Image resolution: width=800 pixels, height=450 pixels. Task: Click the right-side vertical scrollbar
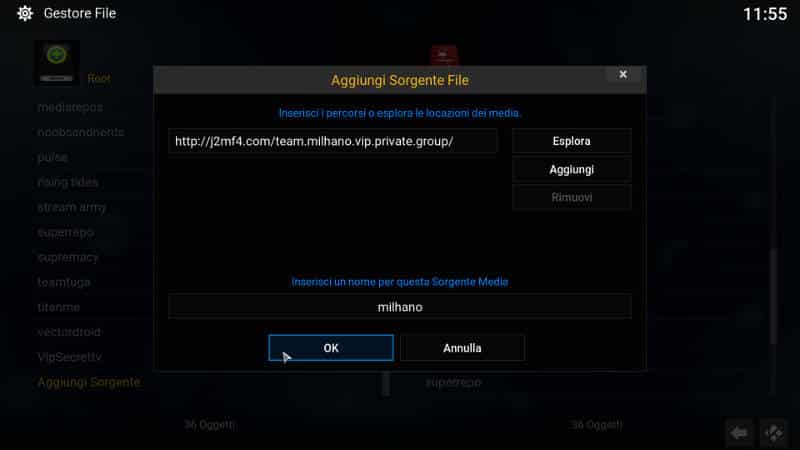point(774,296)
